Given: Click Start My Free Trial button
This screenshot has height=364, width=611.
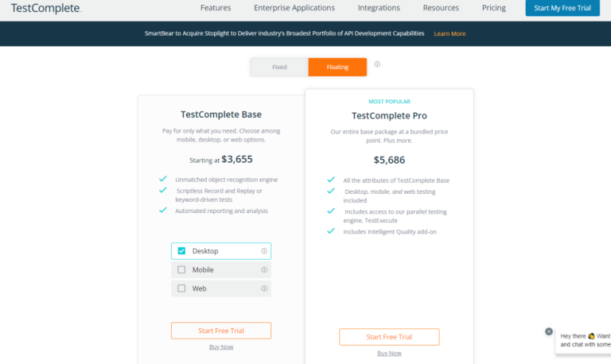Looking at the screenshot, I should (x=562, y=8).
